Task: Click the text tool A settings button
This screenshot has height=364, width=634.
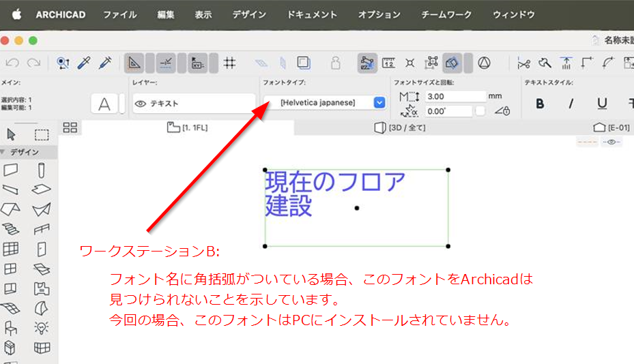Action: point(104,104)
